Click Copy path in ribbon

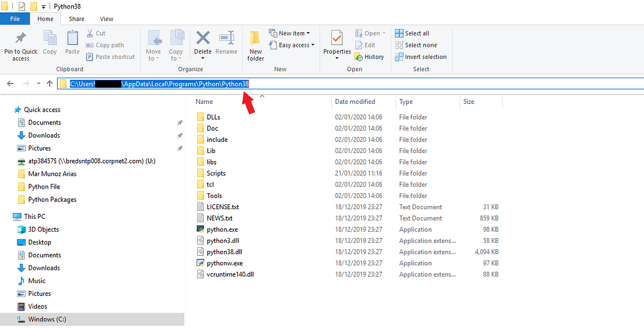pos(105,45)
